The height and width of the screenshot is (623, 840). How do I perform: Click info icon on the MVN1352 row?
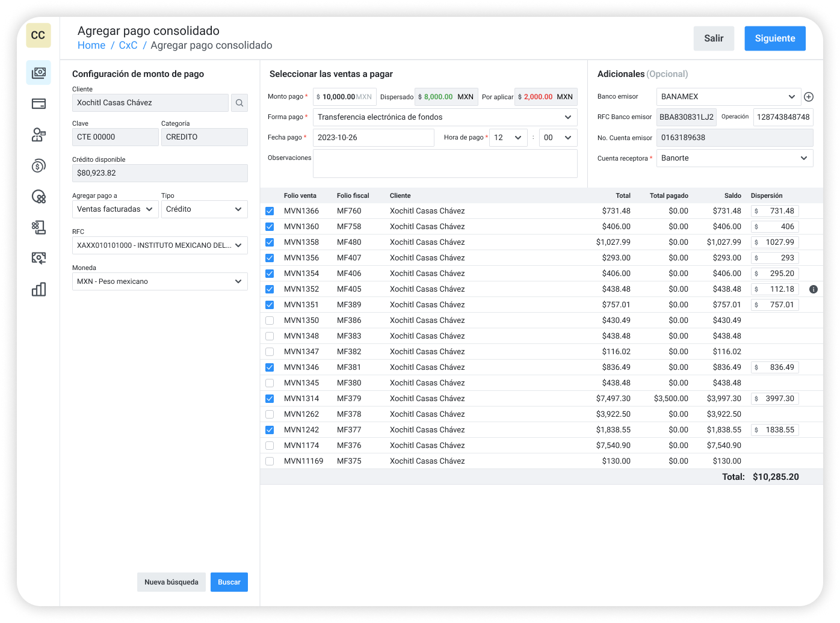814,289
